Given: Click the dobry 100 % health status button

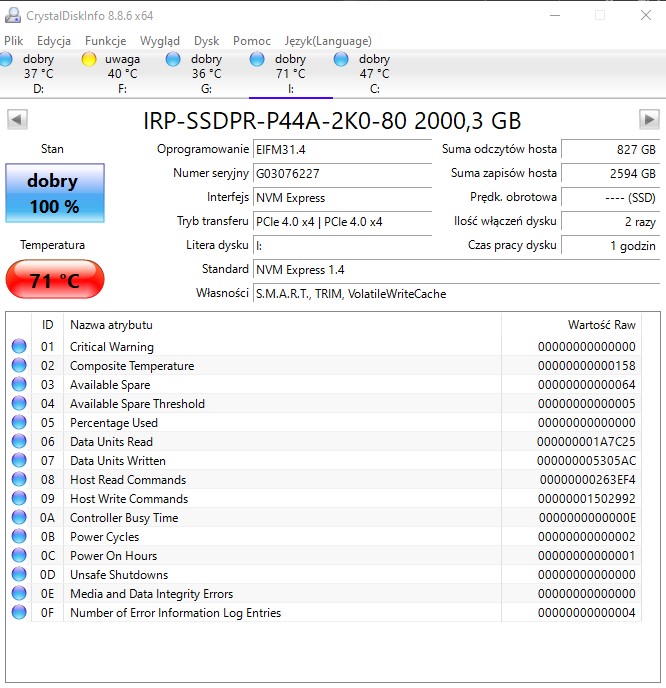Looking at the screenshot, I should pyautogui.click(x=55, y=193).
